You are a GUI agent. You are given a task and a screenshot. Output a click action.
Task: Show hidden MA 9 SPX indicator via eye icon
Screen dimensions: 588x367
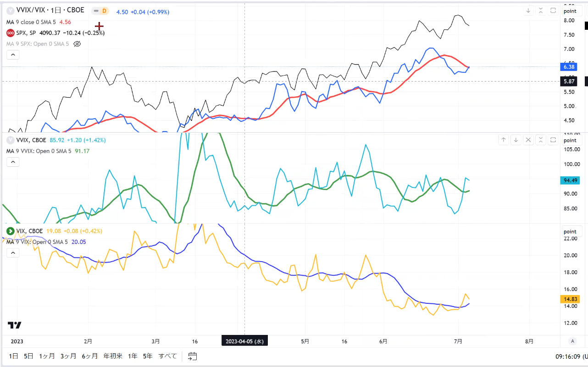click(77, 44)
